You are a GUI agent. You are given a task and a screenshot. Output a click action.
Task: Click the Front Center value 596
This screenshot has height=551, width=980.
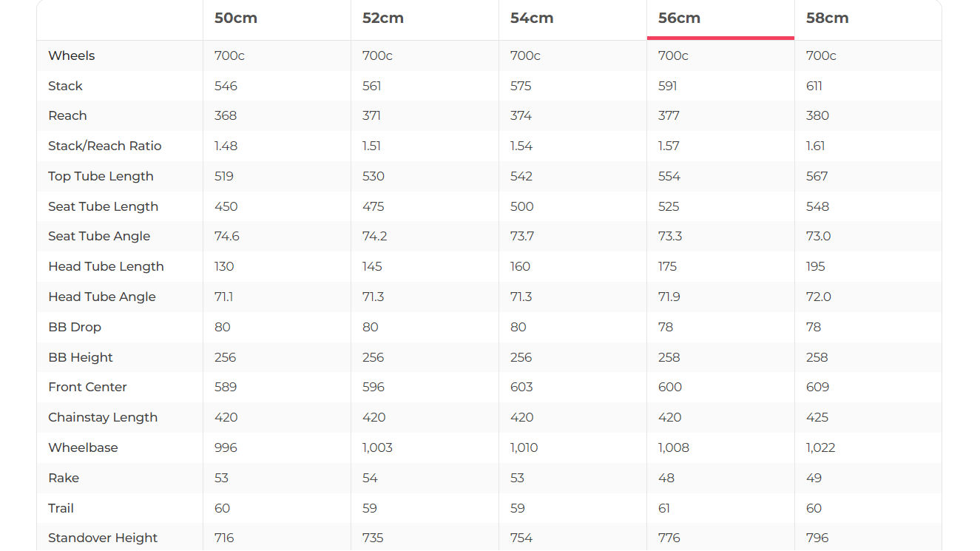click(x=374, y=387)
